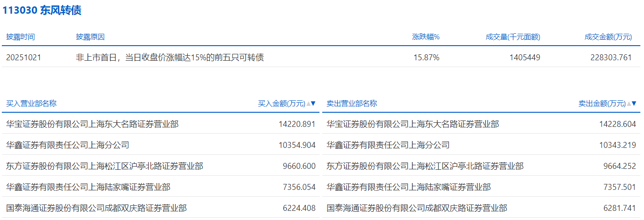
Task: Select the 卖出营业部名称 column header
Action: point(352,104)
